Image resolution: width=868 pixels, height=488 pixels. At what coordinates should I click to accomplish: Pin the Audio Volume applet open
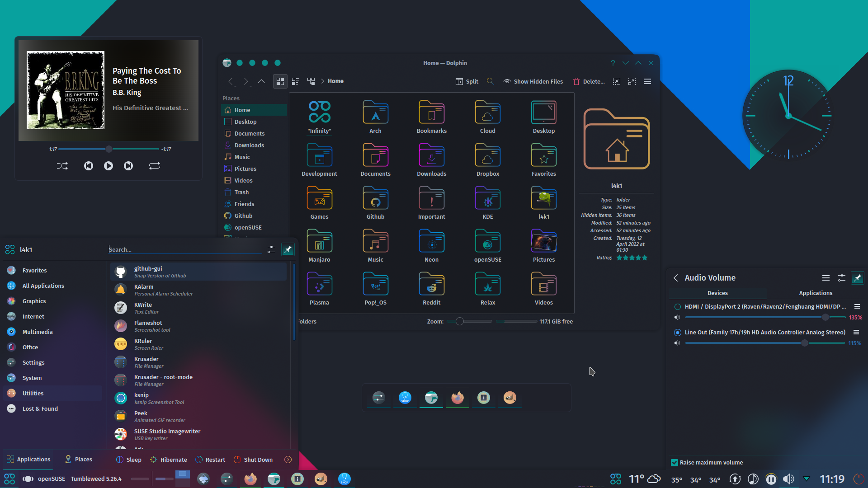click(857, 277)
